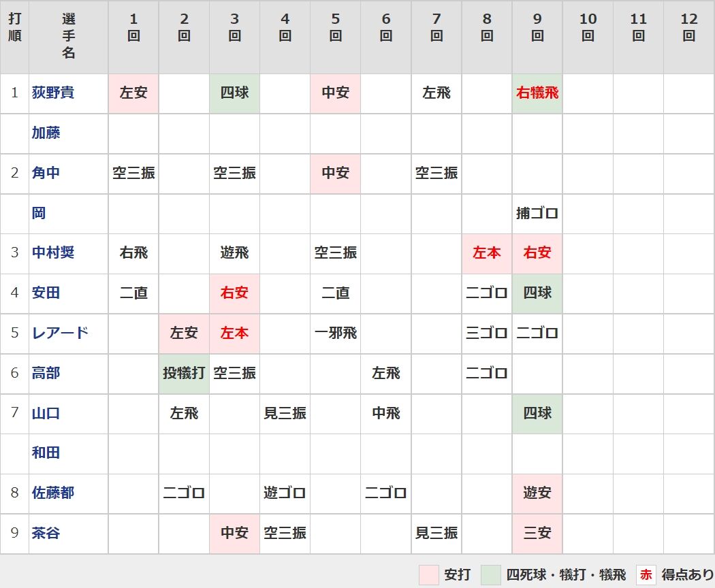Click player 和田 name
715x588 pixels.
(46, 453)
